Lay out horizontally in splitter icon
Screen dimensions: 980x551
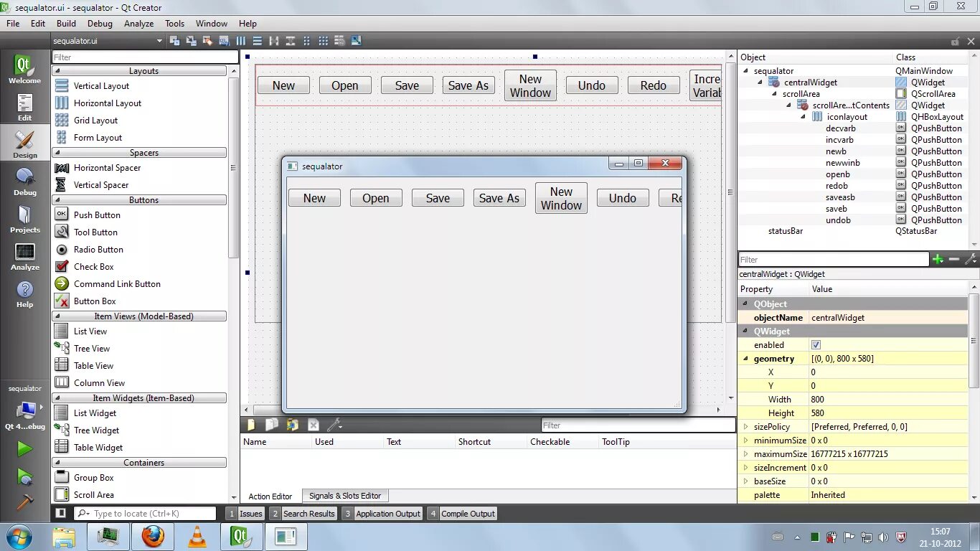(274, 41)
